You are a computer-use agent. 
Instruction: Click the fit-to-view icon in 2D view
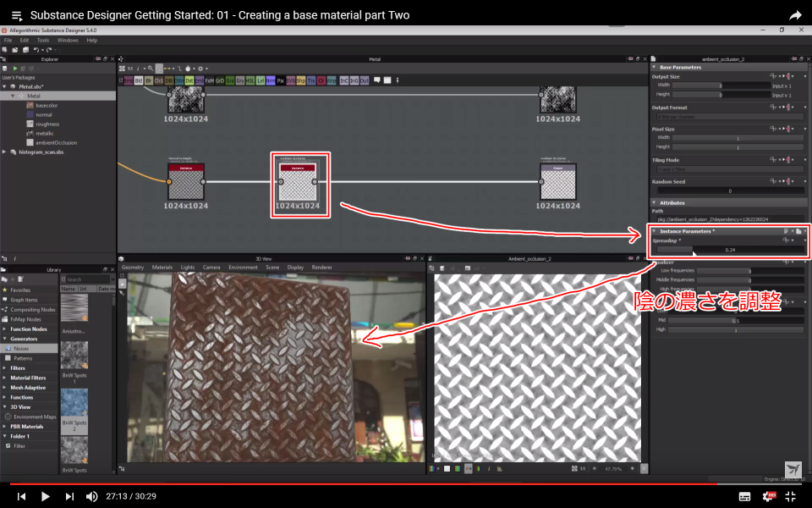(574, 468)
